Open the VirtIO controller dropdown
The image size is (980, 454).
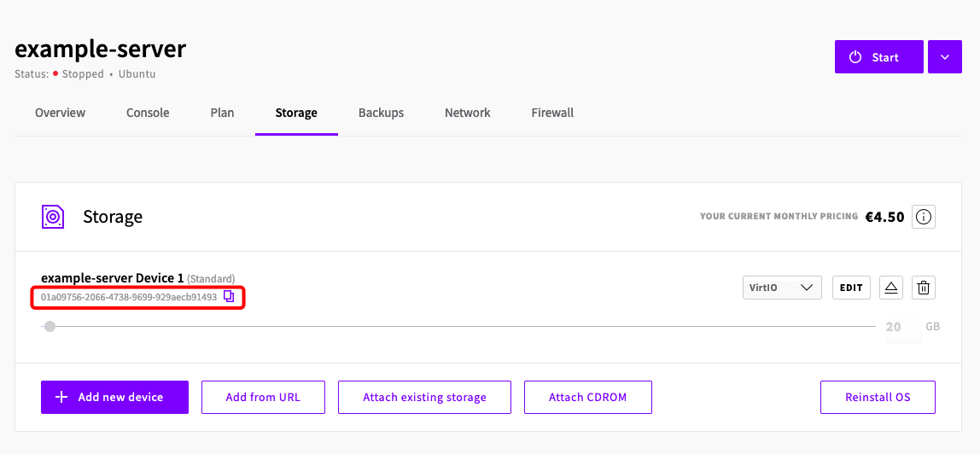coord(782,288)
